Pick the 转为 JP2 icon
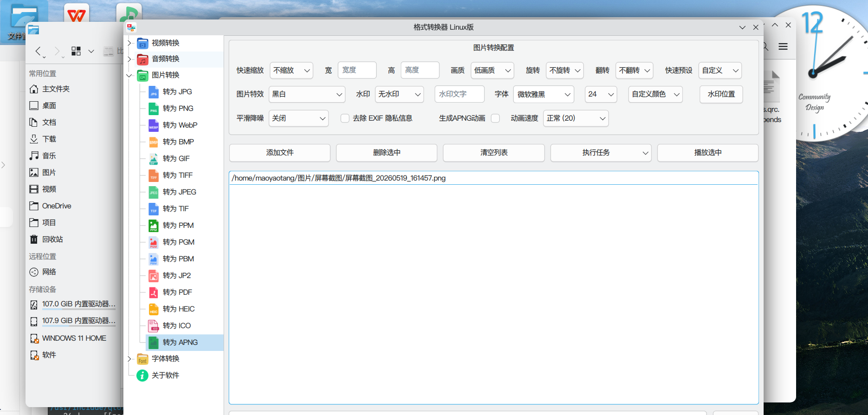The height and width of the screenshot is (415, 868). point(154,276)
